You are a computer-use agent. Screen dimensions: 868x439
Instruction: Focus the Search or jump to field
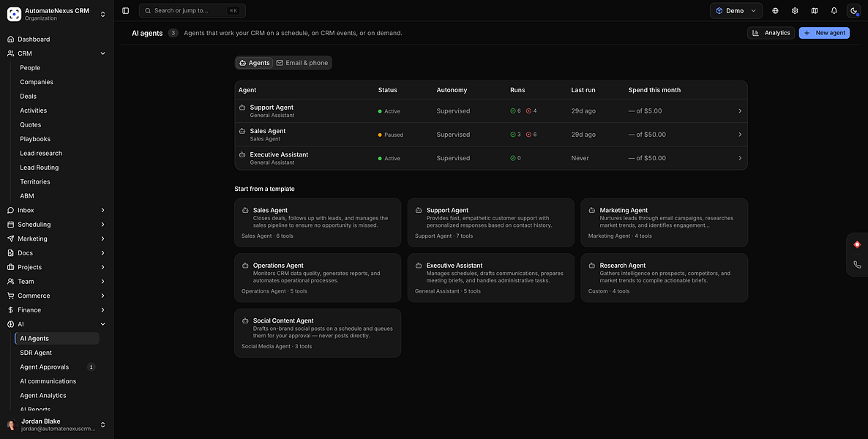pyautogui.click(x=192, y=10)
